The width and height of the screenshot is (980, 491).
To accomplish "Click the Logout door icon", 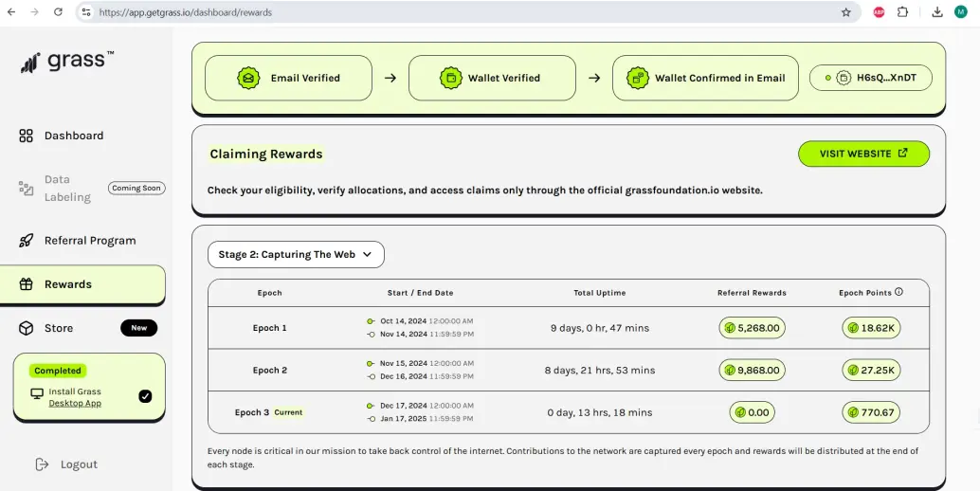I will [42, 464].
